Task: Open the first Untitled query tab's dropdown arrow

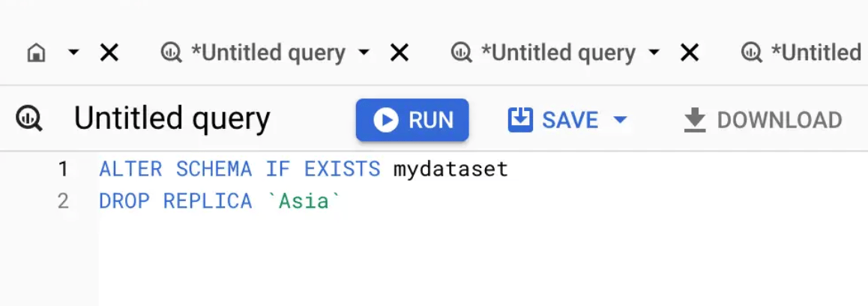Action: 364,52
